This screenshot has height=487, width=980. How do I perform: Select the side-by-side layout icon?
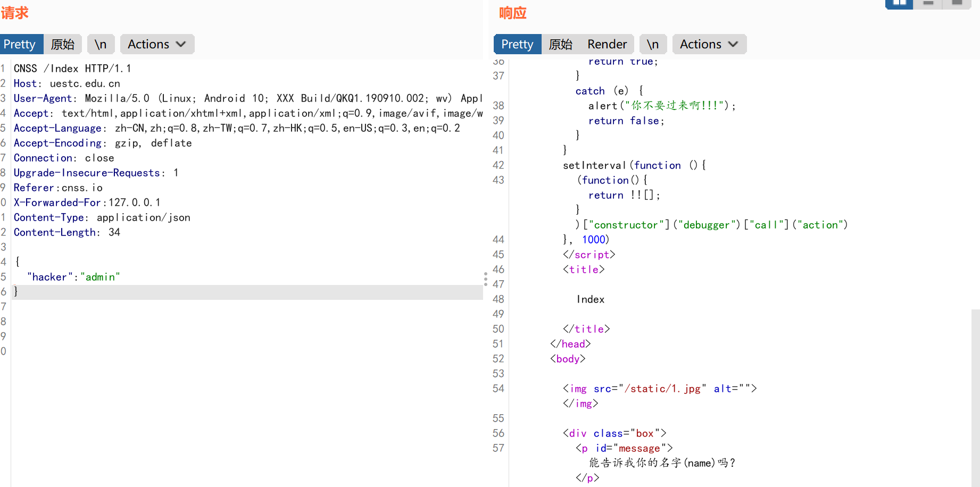pos(899,3)
